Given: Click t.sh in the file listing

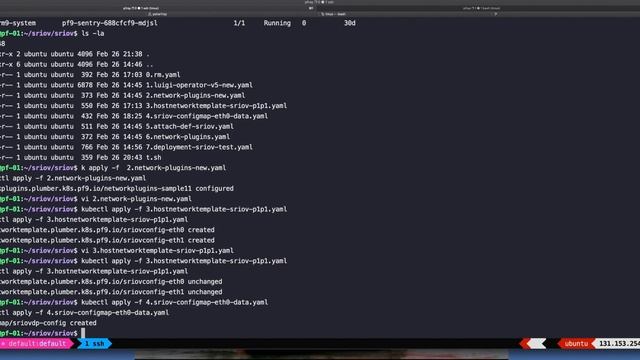Looking at the screenshot, I should [153, 158].
